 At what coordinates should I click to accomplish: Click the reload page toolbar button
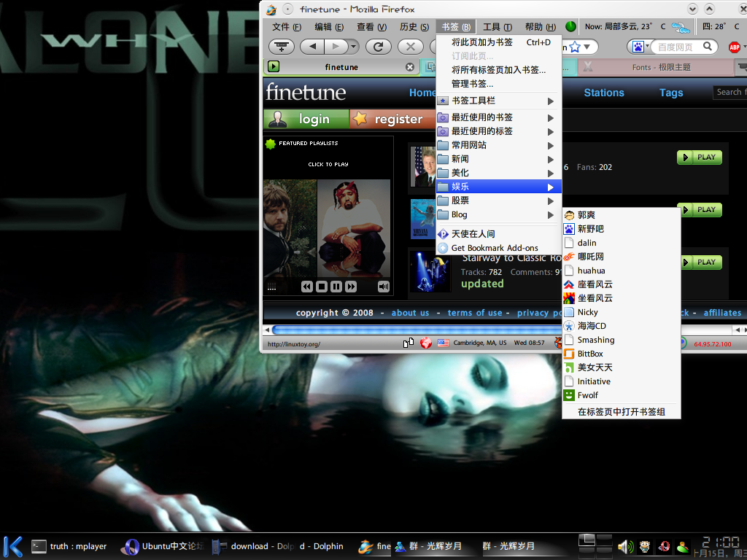(x=379, y=47)
